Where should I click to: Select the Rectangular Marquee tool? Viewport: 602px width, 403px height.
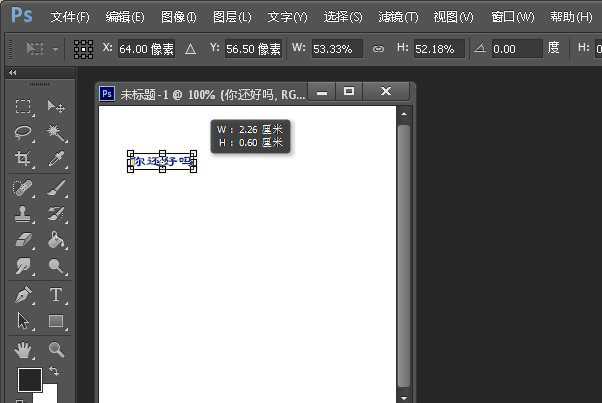coord(23,107)
